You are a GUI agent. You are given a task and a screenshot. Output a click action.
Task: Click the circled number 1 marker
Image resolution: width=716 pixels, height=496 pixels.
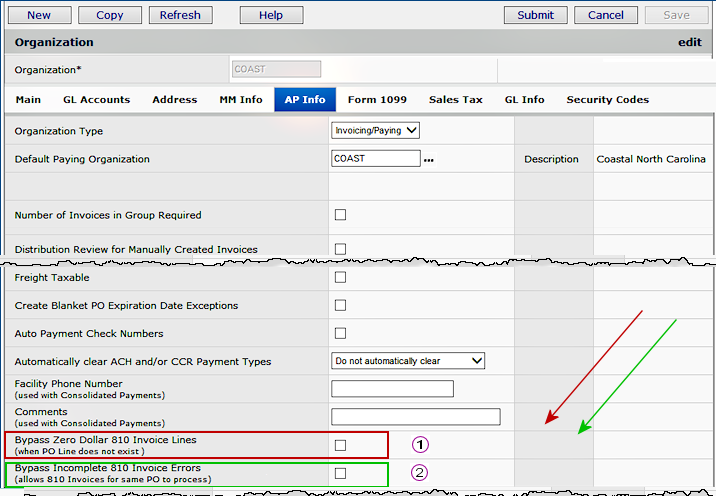pos(420,444)
